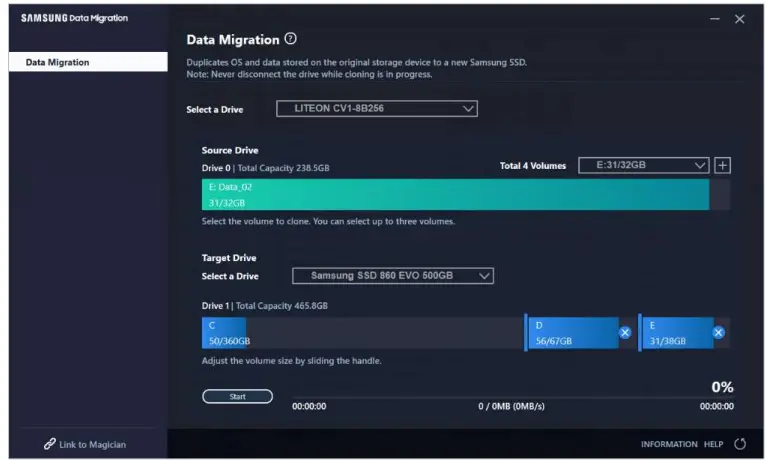766x460 pixels.
Task: Click the handle left of the E target volume
Action: [x=639, y=333]
